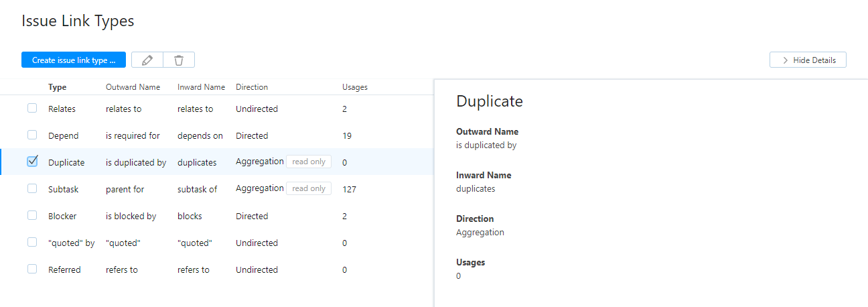Check the Relates row checkbox

coord(32,109)
